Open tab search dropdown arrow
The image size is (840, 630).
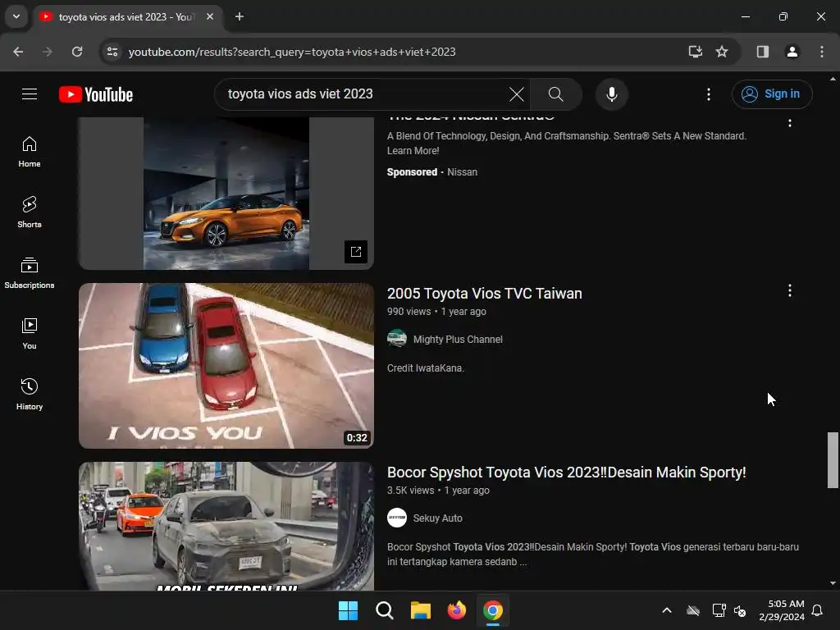(16, 16)
